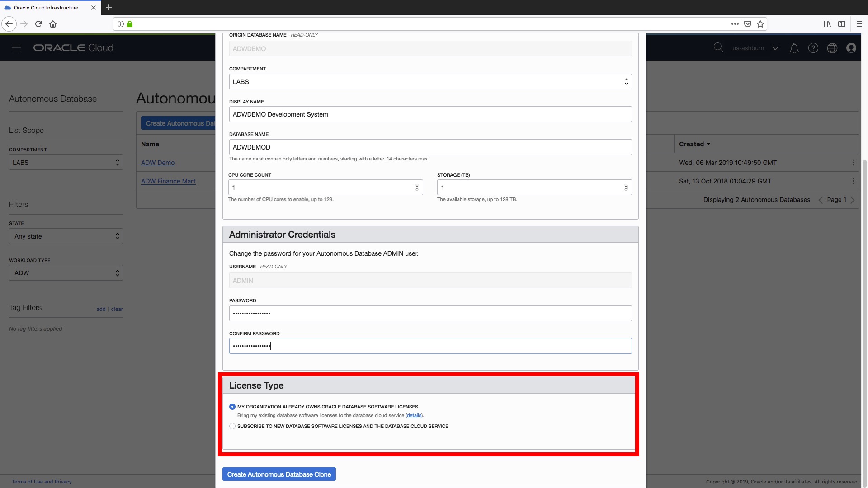
Task: Open the user profile avatar menu
Action: click(852, 47)
